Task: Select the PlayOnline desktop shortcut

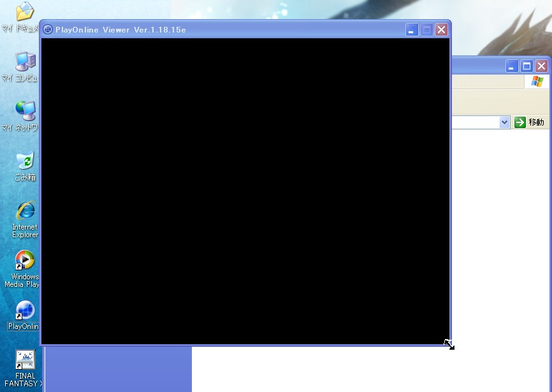Action: coord(25,311)
